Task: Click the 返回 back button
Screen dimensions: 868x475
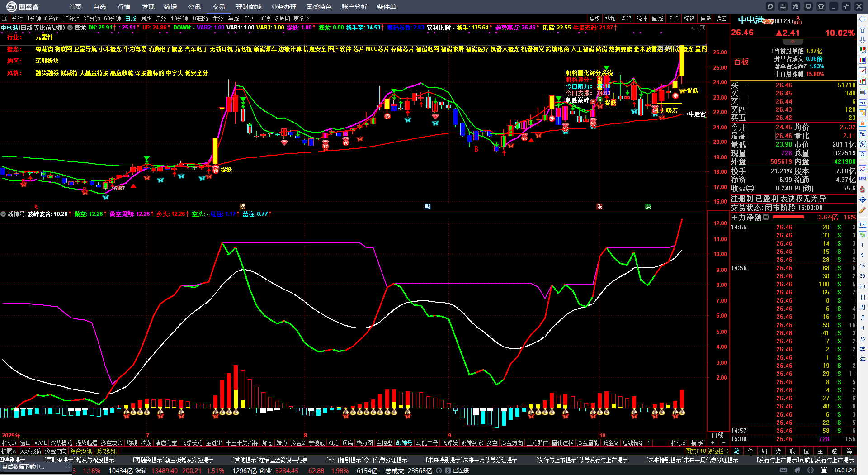Action: coord(722,19)
